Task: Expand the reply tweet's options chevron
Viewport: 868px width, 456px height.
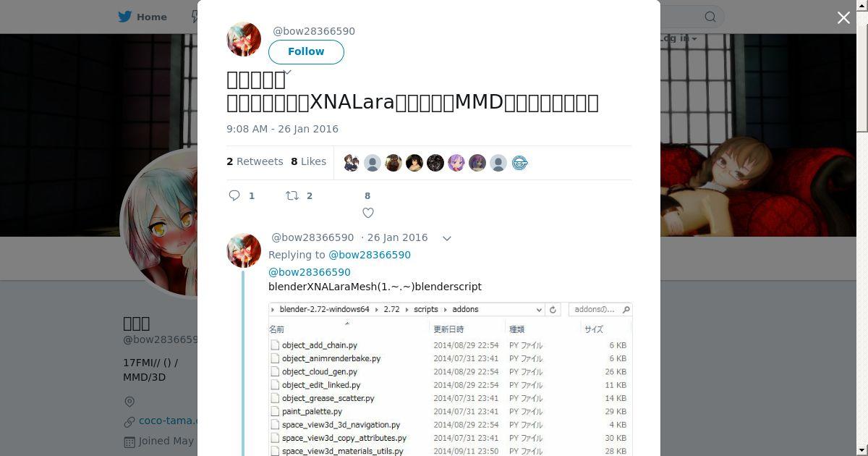Action: (x=446, y=238)
